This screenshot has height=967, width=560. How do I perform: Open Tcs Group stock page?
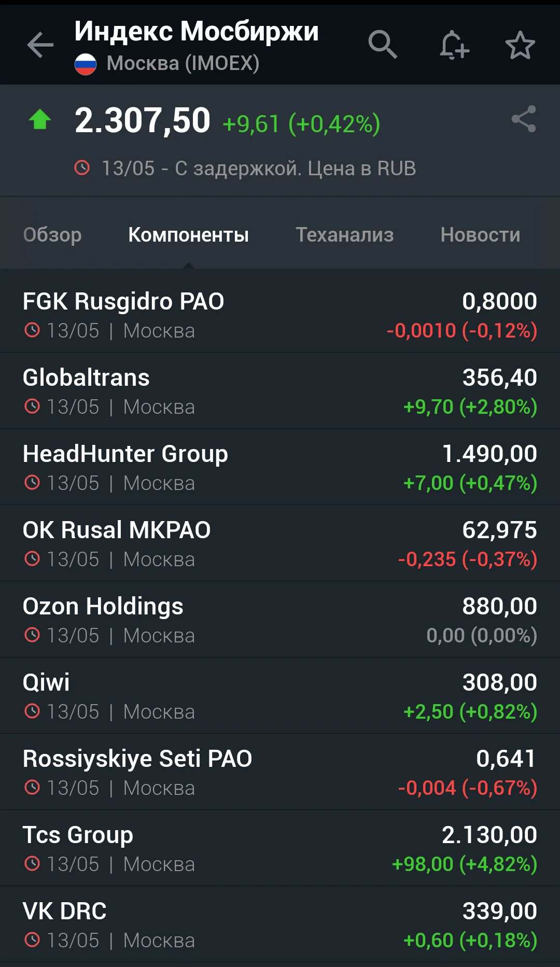tap(280, 848)
